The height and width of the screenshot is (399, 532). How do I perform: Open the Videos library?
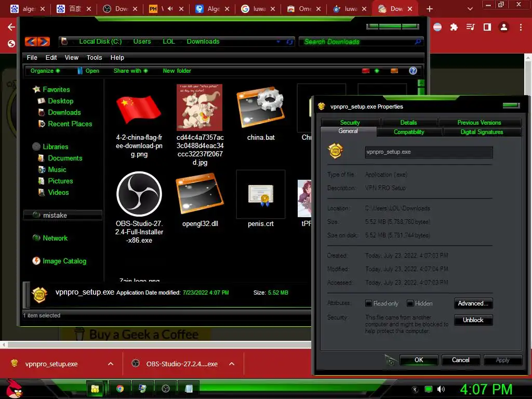pyautogui.click(x=58, y=192)
